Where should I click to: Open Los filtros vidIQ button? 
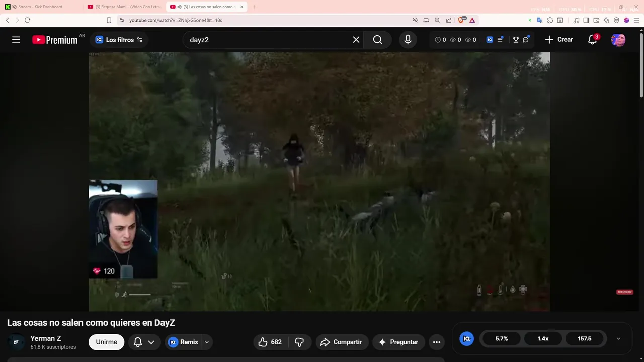tap(119, 40)
